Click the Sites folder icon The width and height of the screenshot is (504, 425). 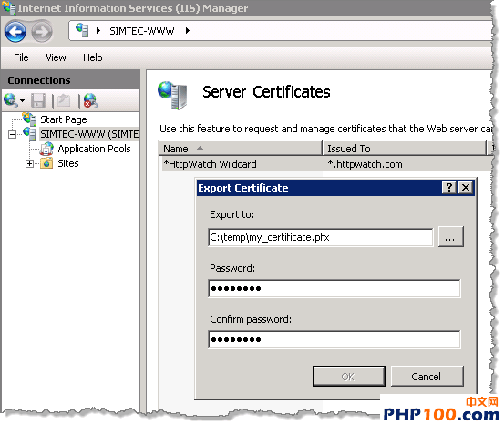click(x=46, y=163)
